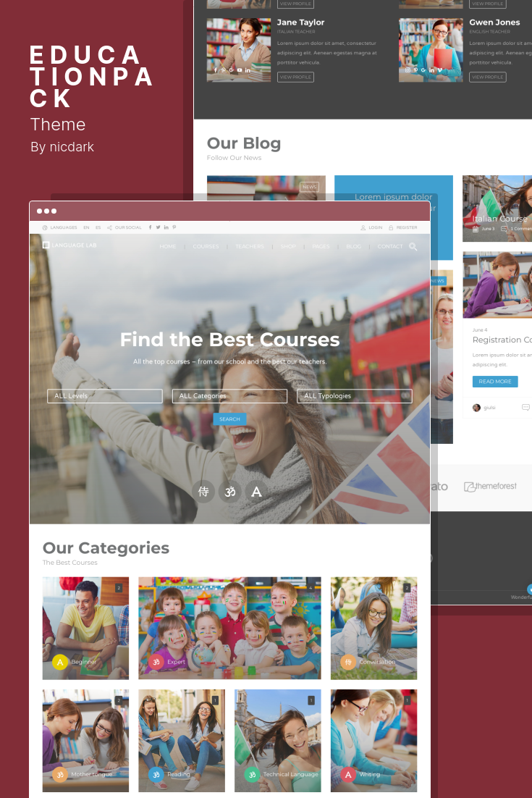Select the letter A circle icon in hero
The height and width of the screenshot is (798, 532).
click(x=256, y=492)
